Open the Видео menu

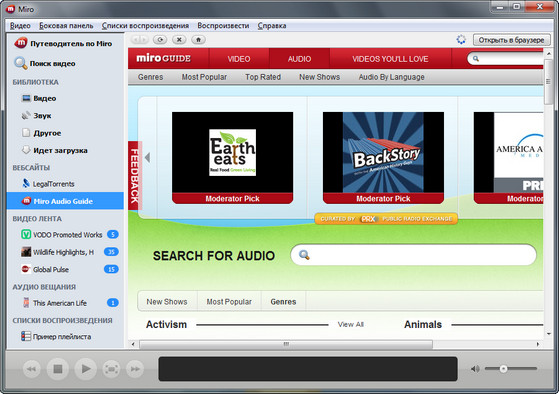click(20, 26)
